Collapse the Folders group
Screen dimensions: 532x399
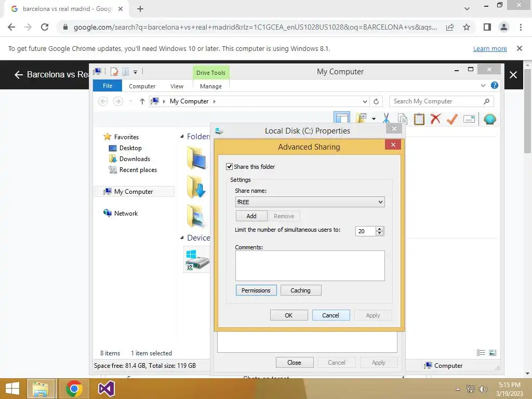[182, 137]
